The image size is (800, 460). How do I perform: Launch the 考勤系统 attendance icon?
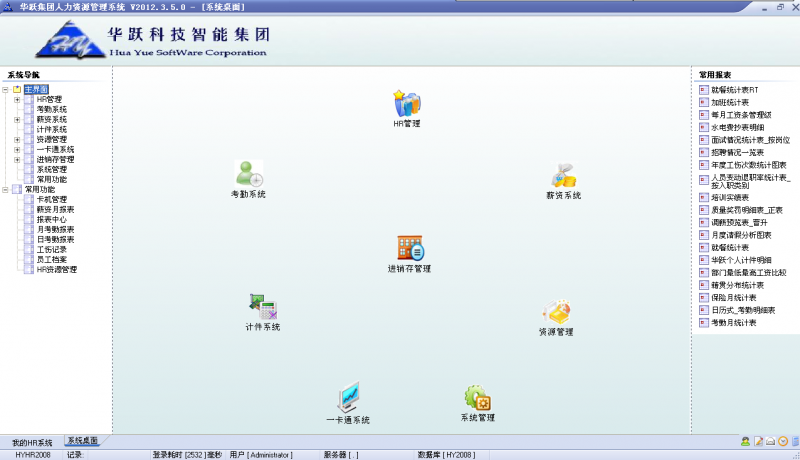tap(248, 173)
